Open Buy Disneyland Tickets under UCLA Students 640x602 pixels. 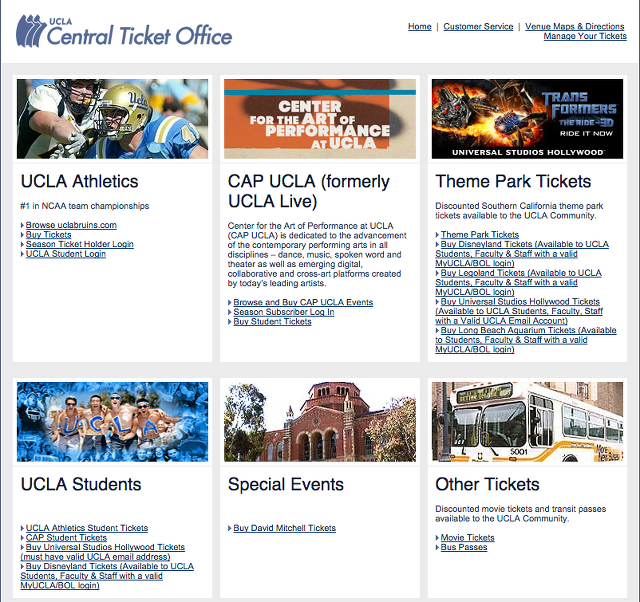coord(107,576)
